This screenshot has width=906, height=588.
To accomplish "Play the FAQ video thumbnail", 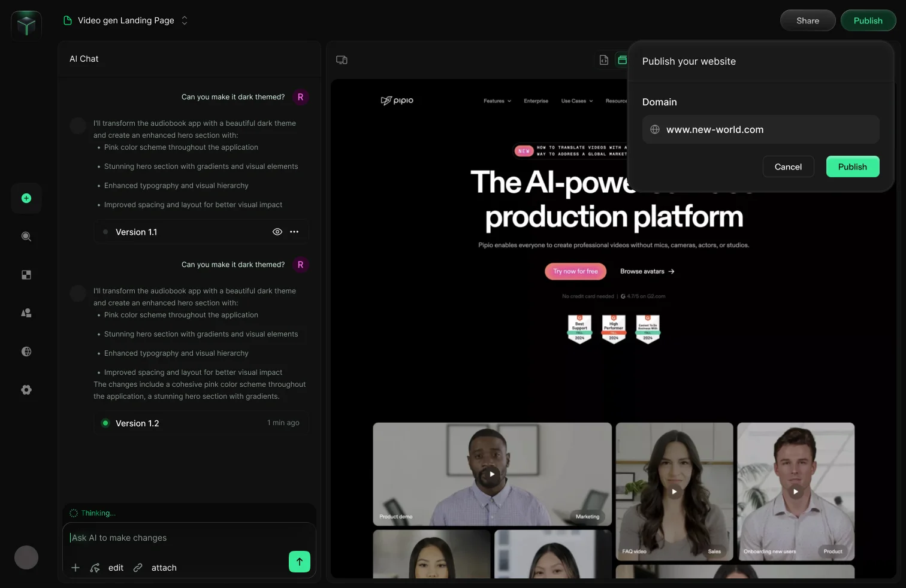I will click(675, 492).
